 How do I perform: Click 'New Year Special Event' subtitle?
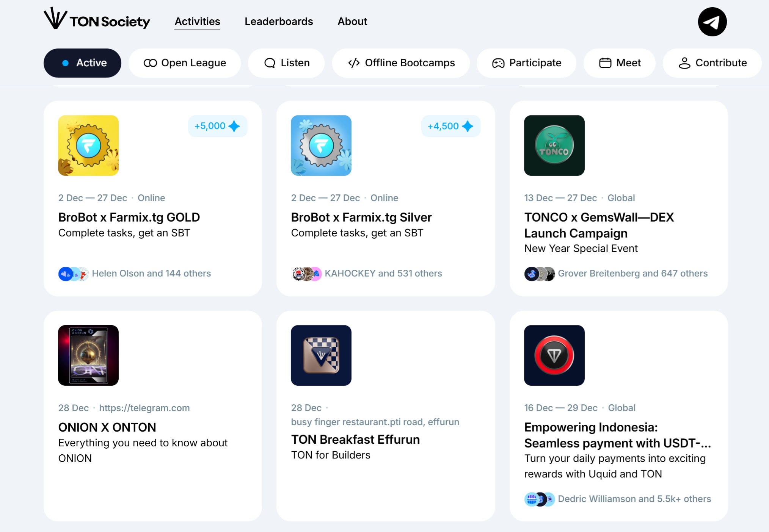pyautogui.click(x=581, y=249)
